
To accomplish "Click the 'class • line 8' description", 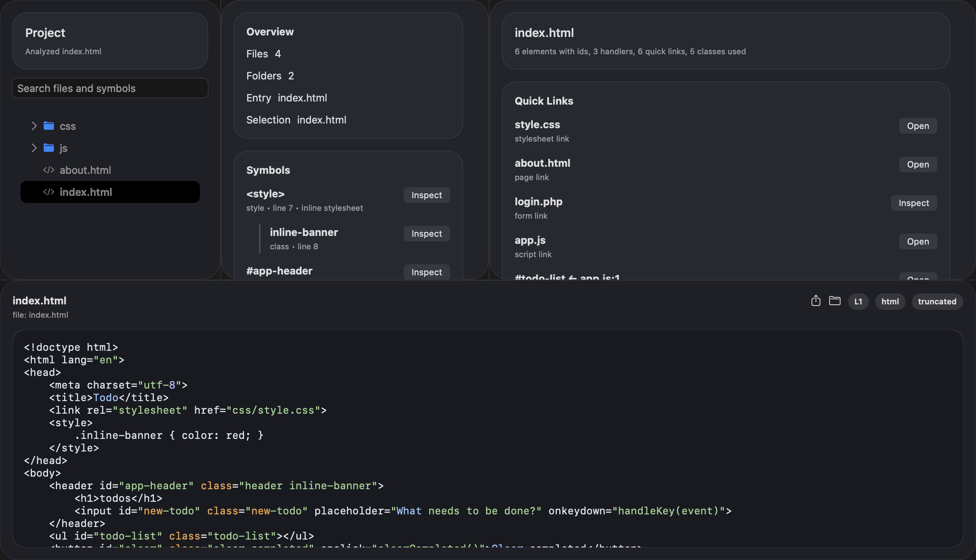I will tap(294, 247).
